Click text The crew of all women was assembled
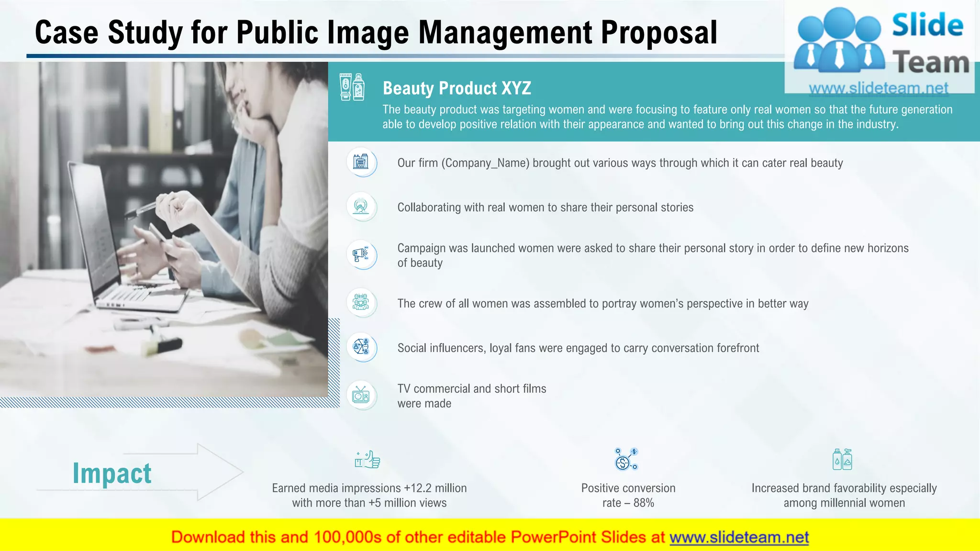 [603, 304]
